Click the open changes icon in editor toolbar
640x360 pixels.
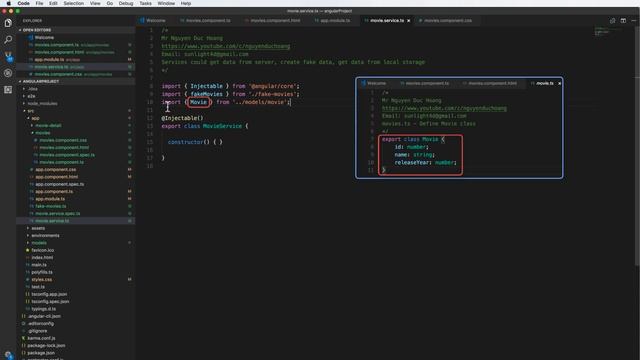pos(612,20)
